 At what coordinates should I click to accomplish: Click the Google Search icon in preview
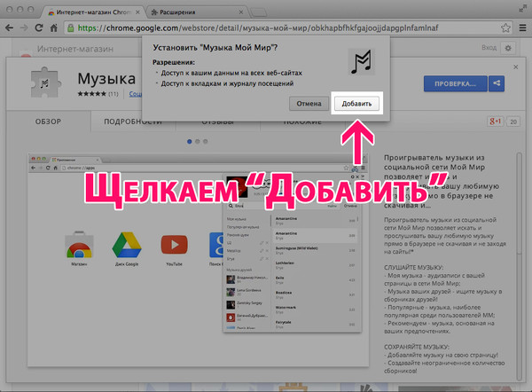tap(216, 245)
